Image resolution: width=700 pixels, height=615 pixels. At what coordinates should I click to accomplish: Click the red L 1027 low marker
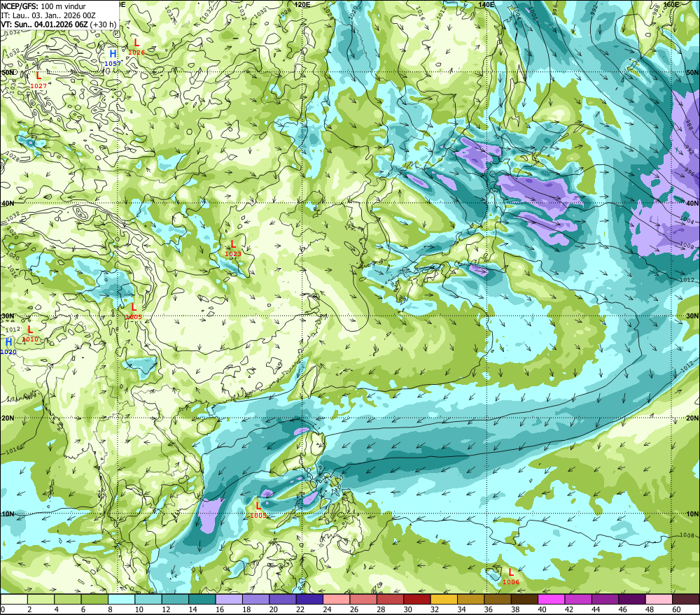pyautogui.click(x=38, y=80)
